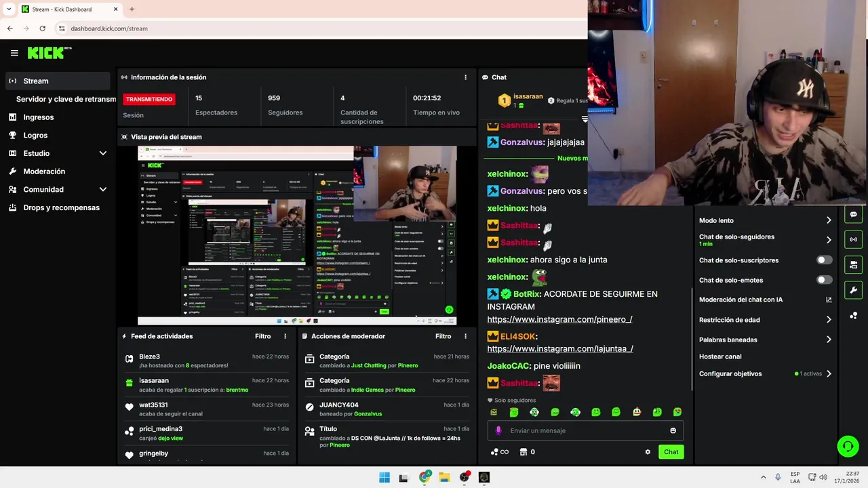Expand the Estudio sidebar section
The image size is (868, 488).
(103, 153)
